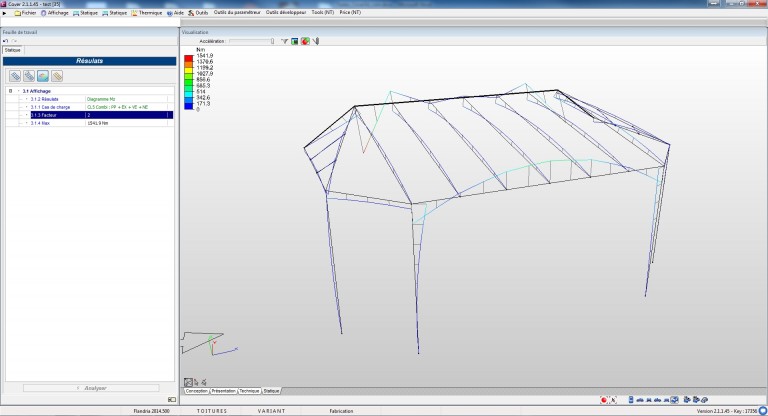Click the highlighted colored-surface results icon
768x416 pixels.
coord(43,76)
